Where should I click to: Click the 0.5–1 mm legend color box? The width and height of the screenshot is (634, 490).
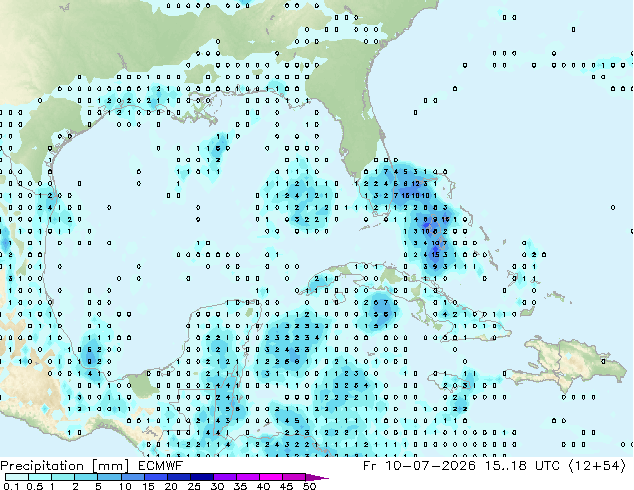click(x=40, y=477)
